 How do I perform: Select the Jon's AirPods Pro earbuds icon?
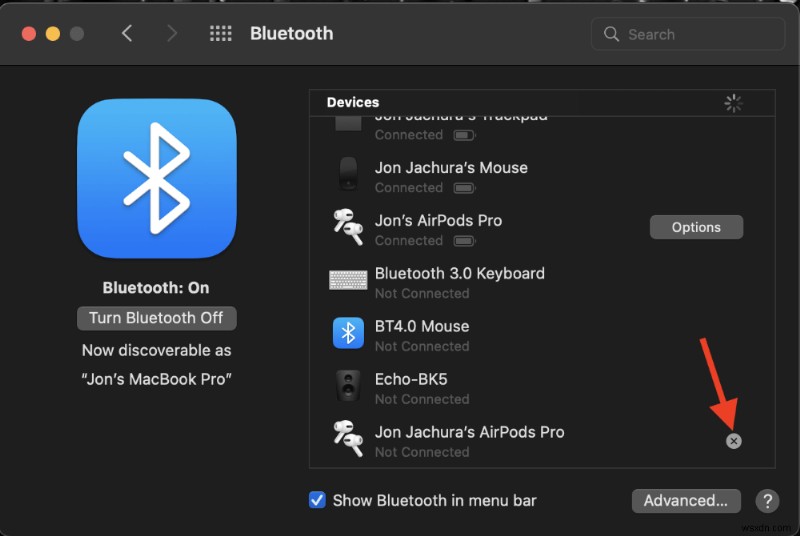(x=348, y=227)
